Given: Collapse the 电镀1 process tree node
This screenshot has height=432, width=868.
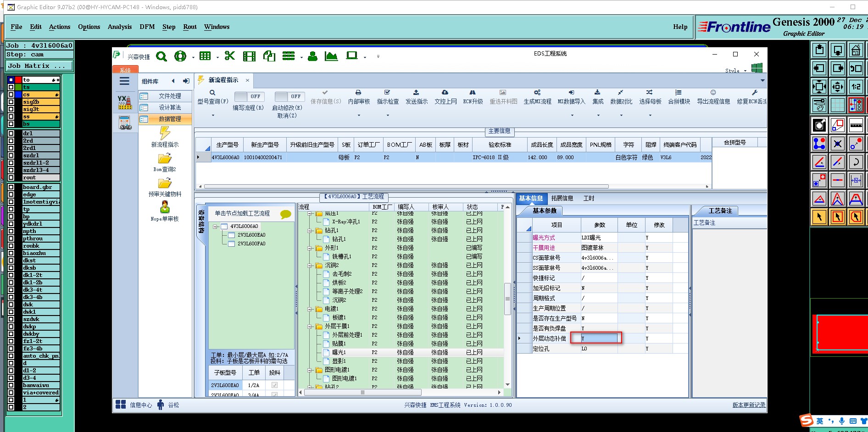Looking at the screenshot, I should coord(310,309).
